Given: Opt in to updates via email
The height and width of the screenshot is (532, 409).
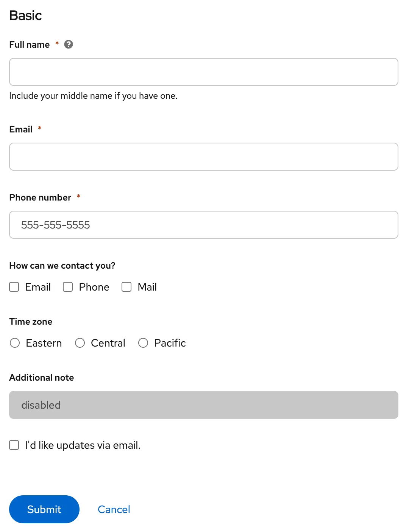Looking at the screenshot, I should coord(14,445).
